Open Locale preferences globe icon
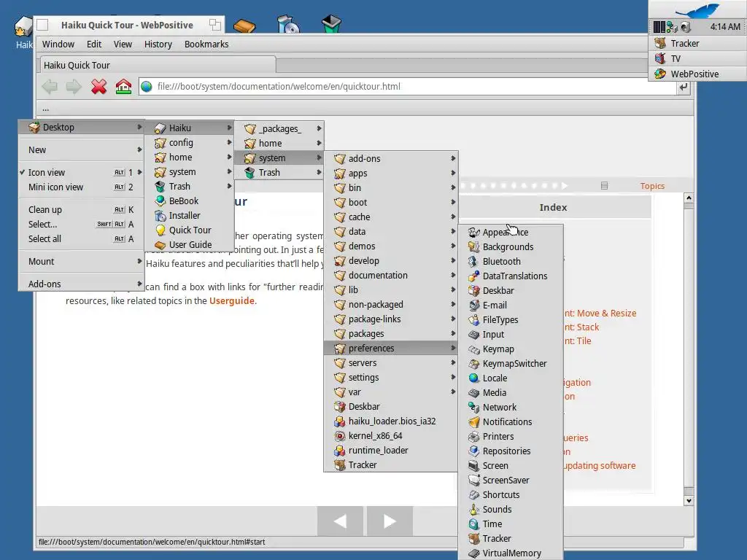Viewport: 747px width, 560px height. (x=473, y=378)
